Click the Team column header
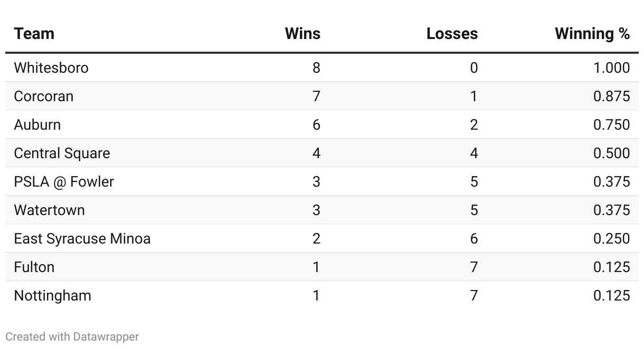The height and width of the screenshot is (349, 644). tap(34, 34)
